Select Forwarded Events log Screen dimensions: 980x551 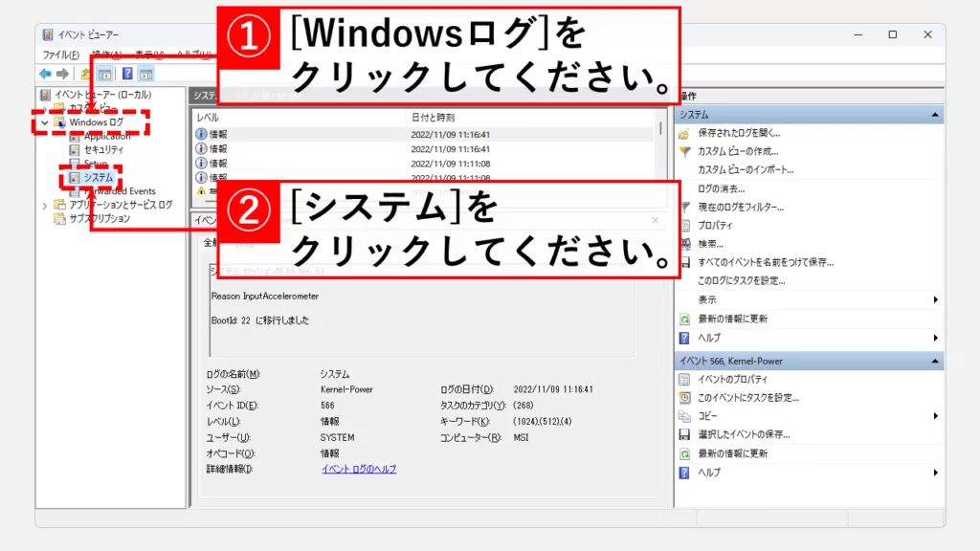click(120, 191)
